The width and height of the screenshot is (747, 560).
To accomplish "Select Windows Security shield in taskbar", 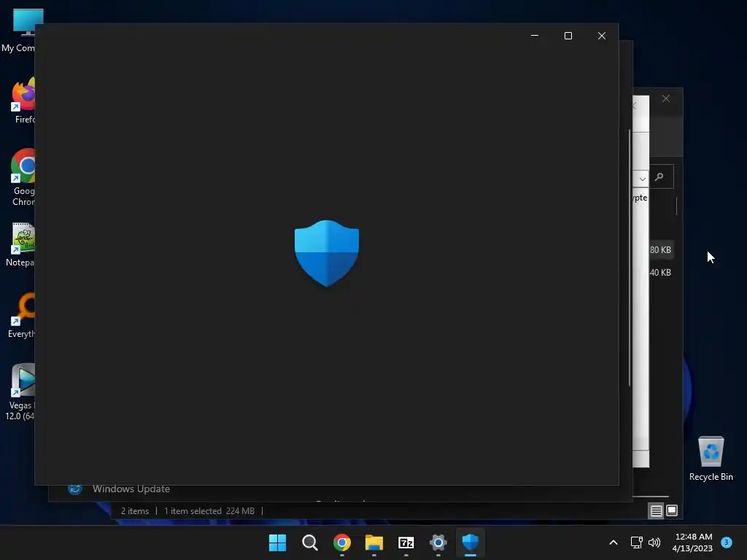I will (471, 542).
